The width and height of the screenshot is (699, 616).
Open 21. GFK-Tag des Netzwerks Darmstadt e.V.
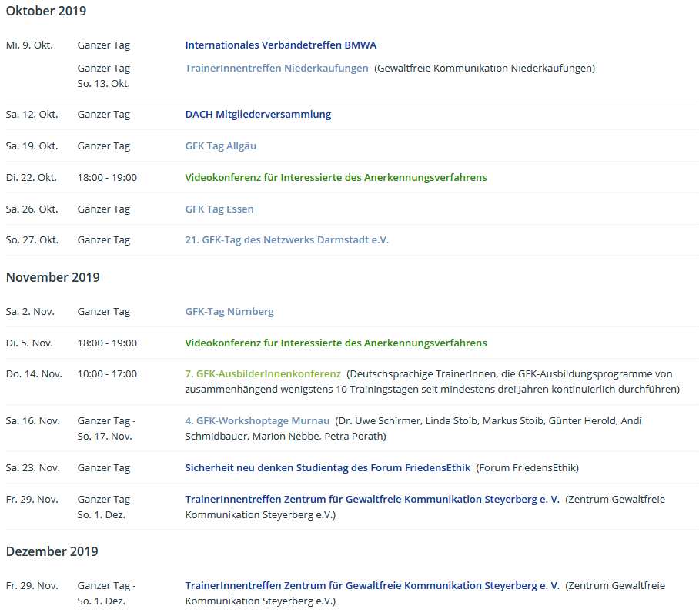286,240
